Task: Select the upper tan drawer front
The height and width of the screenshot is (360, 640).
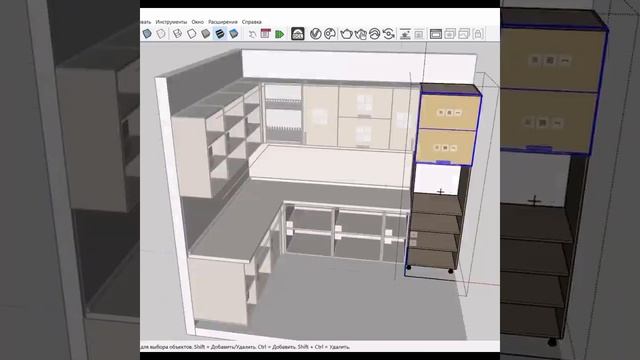Action: [449, 112]
